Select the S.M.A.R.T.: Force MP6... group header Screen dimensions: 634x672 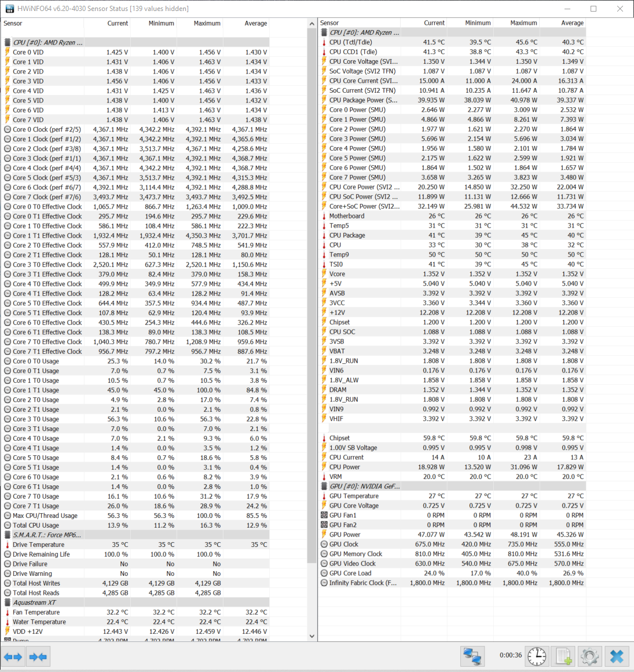[135, 535]
